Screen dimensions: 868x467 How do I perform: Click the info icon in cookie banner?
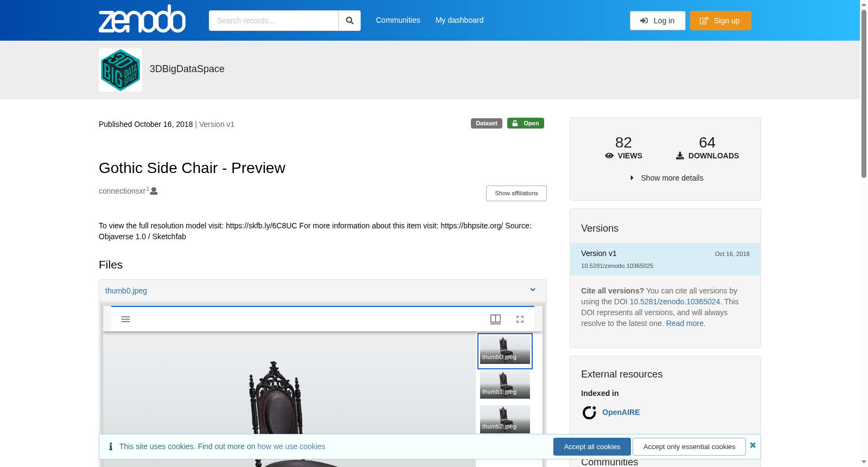pyautogui.click(x=111, y=446)
